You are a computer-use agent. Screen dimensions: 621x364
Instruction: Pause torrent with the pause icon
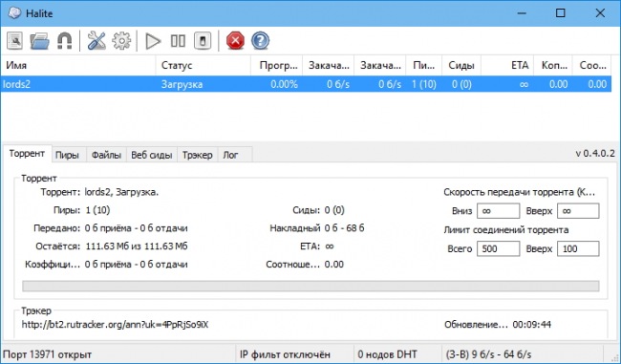coord(178,41)
